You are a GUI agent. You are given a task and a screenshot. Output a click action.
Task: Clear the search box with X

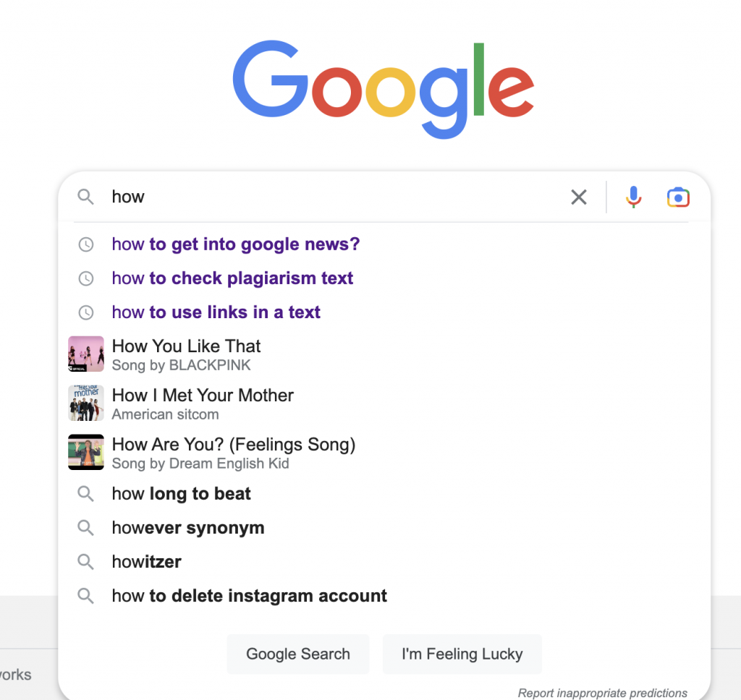pos(579,197)
